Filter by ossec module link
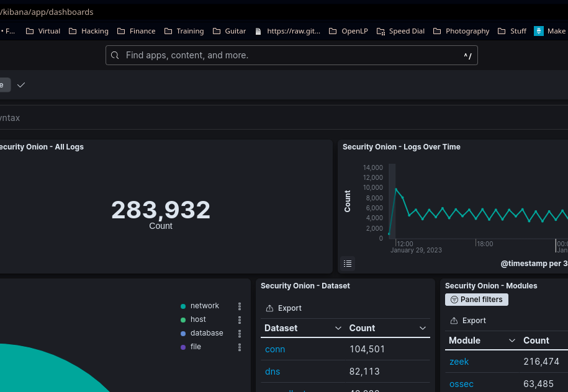This screenshot has height=392, width=568. (461, 384)
